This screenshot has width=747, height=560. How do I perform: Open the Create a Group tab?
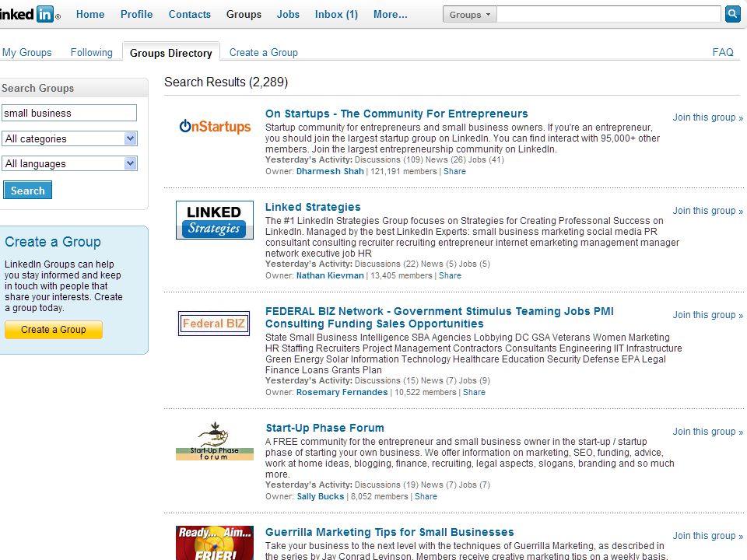pyautogui.click(x=264, y=52)
